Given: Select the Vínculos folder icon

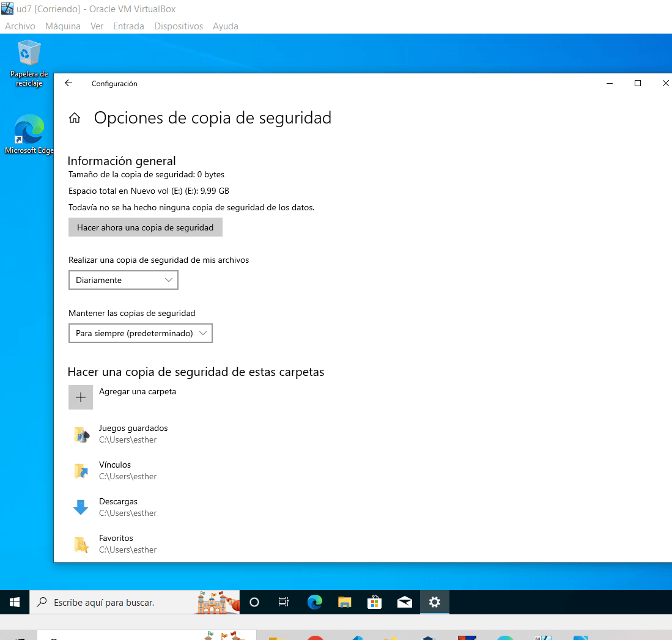Looking at the screenshot, I should tap(81, 471).
